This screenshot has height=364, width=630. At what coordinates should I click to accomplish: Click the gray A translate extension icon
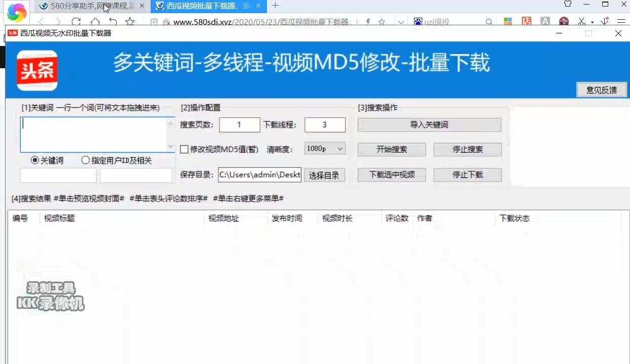(545, 22)
